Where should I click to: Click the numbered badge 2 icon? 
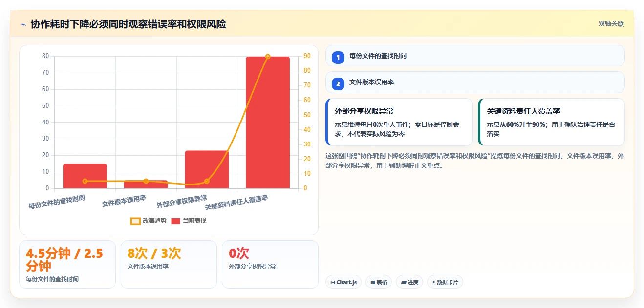338,84
